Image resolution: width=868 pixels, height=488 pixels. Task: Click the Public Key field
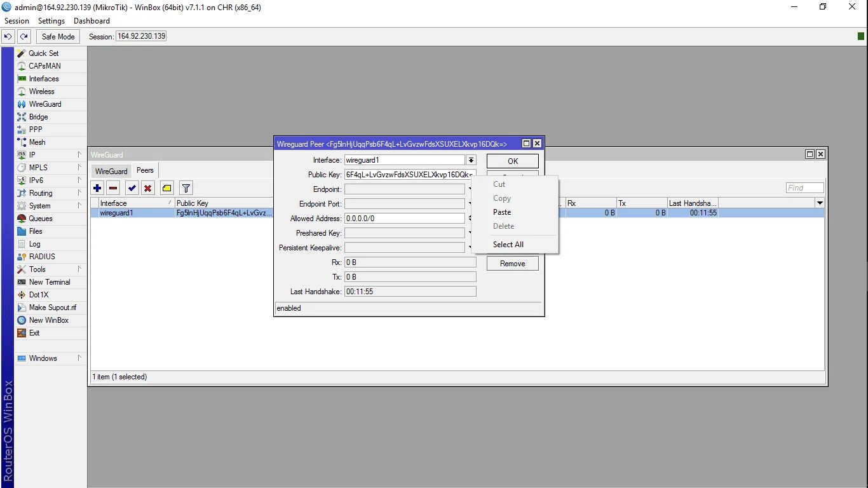410,175
